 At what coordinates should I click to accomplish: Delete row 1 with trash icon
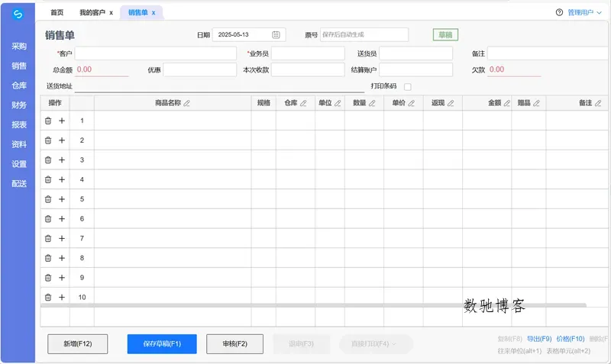(48, 121)
